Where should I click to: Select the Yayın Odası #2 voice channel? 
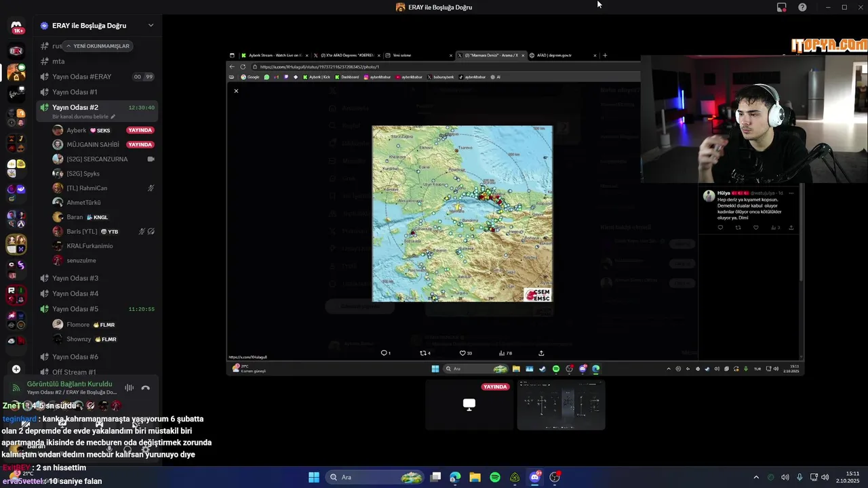pos(97,108)
